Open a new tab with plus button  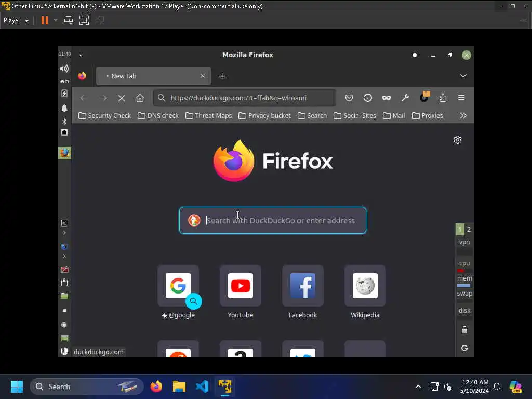(222, 76)
